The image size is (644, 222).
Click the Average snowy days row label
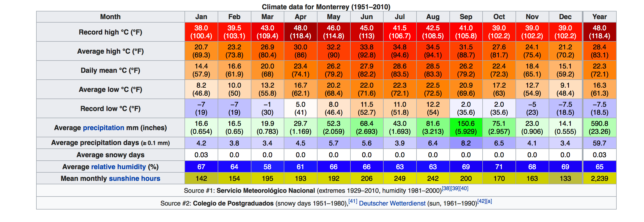[x=110, y=155]
